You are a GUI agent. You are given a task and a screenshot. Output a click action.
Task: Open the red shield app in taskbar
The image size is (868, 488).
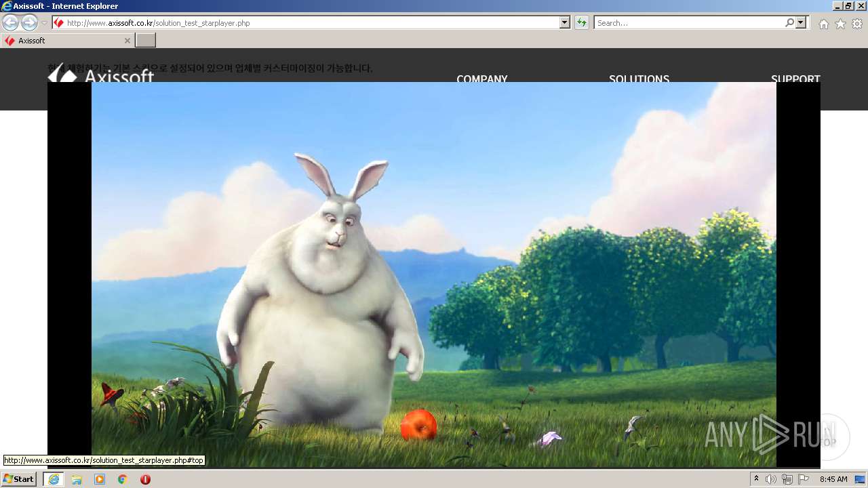click(145, 479)
